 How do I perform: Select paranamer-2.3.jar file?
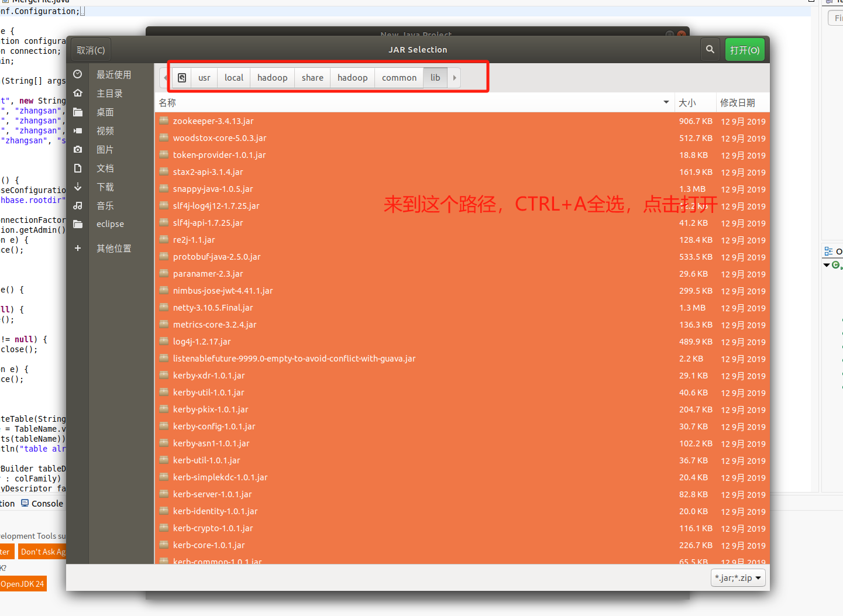click(x=462, y=274)
